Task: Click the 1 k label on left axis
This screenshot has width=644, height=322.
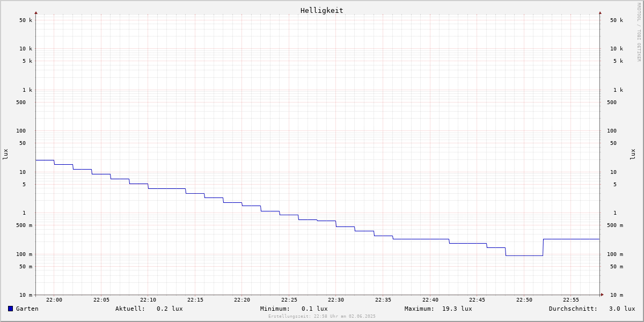Action: (x=27, y=90)
